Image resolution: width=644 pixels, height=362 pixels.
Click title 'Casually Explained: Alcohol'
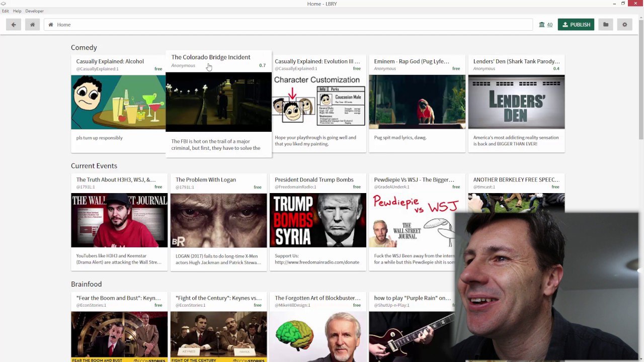(x=110, y=61)
